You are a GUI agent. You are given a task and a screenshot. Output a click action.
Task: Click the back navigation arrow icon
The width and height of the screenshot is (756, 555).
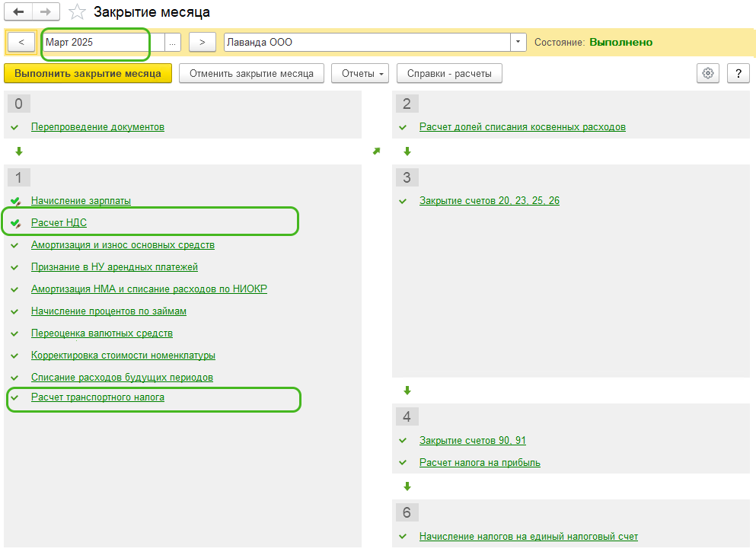pos(19,12)
